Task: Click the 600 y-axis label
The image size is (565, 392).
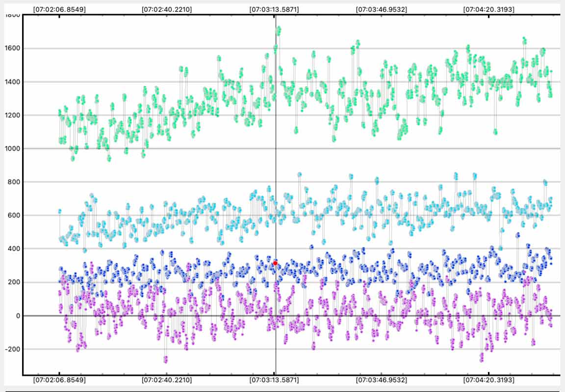Action: coord(14,216)
